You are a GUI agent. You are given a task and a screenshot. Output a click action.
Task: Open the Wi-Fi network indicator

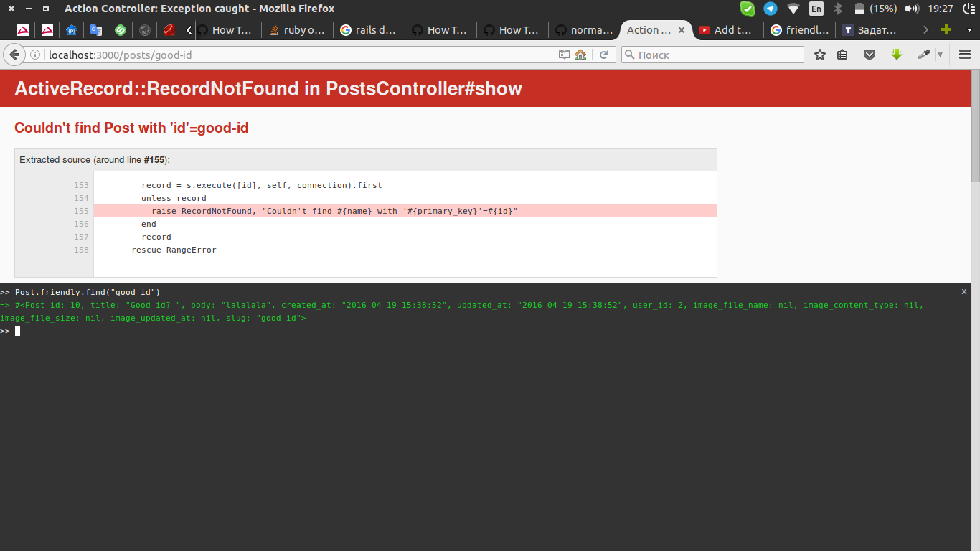[793, 9]
